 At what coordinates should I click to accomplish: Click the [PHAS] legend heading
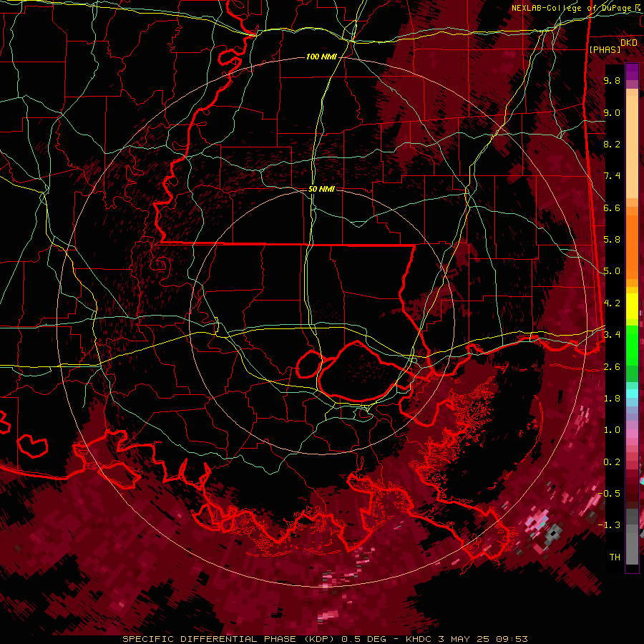click(x=605, y=49)
